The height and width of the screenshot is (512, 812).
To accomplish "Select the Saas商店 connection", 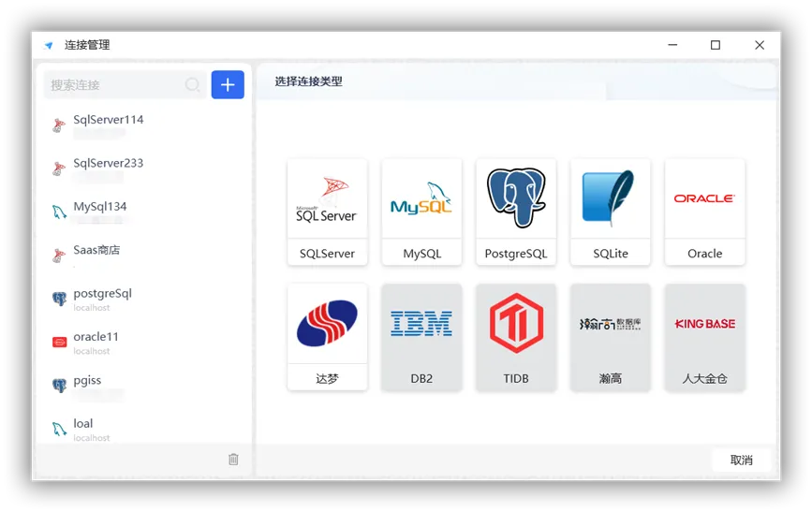I will click(x=143, y=256).
